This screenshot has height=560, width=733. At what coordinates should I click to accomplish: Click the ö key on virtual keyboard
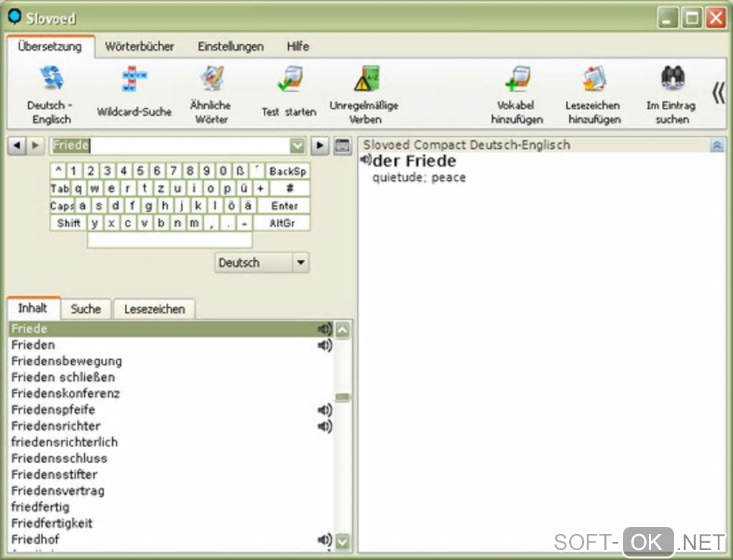[231, 206]
